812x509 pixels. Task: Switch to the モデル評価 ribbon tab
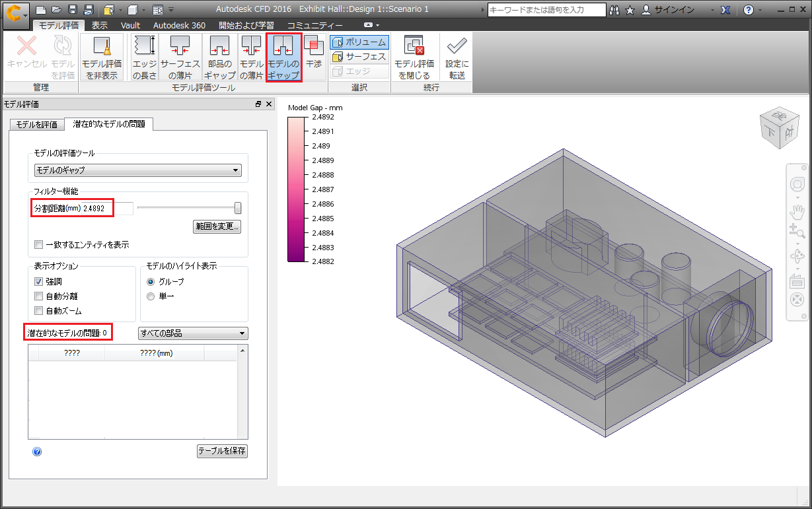click(59, 25)
